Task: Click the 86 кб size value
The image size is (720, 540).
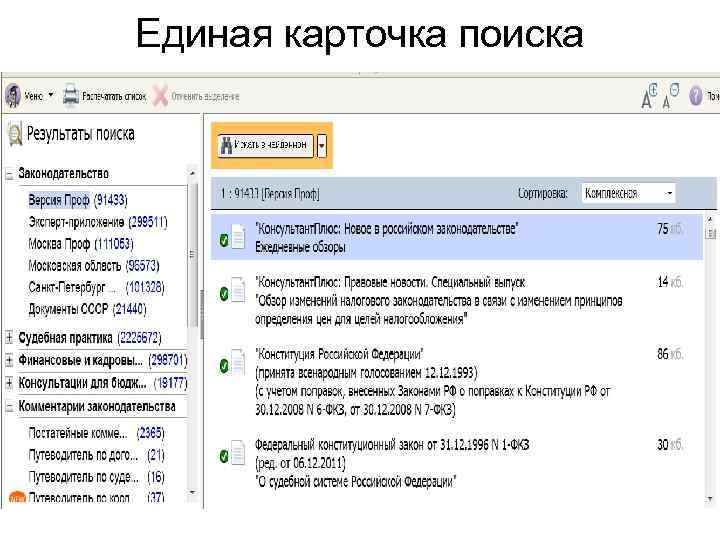Action: click(670, 354)
